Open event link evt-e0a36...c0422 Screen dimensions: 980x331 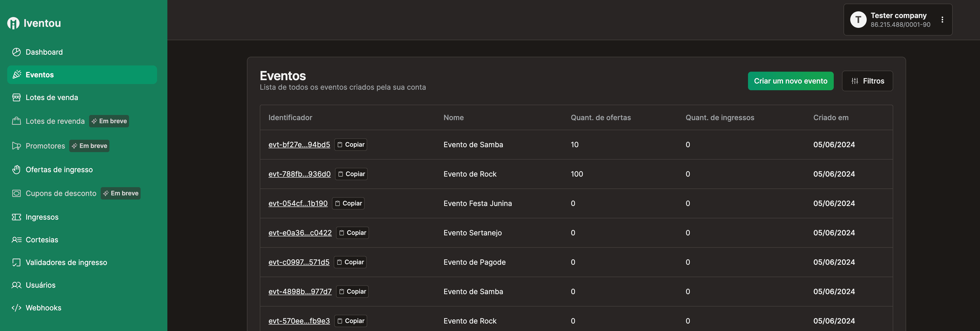300,233
